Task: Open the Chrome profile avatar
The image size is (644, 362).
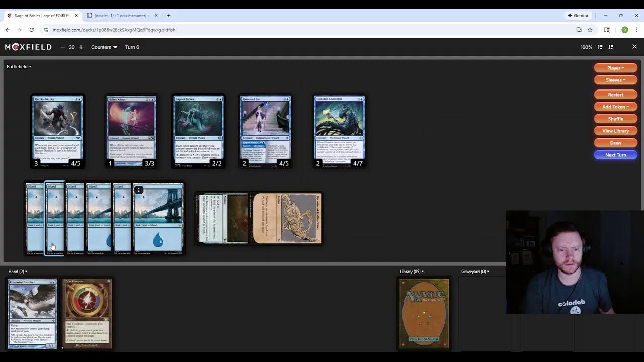Action: pyautogui.click(x=624, y=30)
